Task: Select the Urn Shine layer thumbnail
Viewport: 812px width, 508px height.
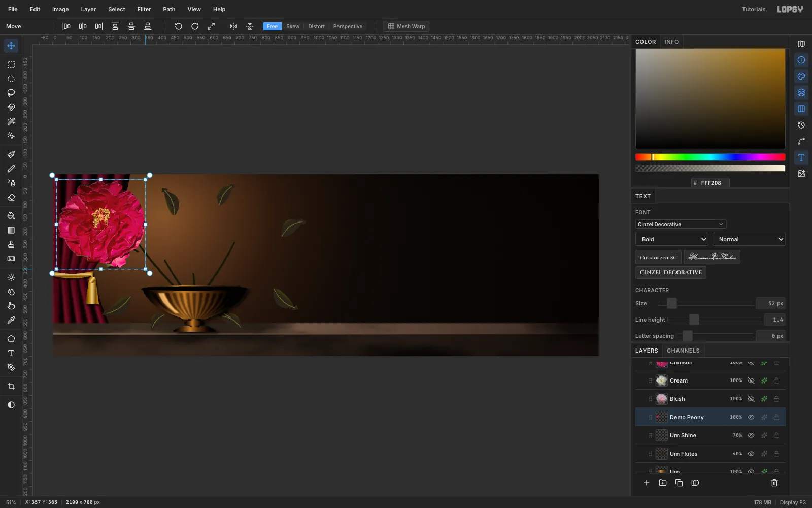Action: click(662, 435)
